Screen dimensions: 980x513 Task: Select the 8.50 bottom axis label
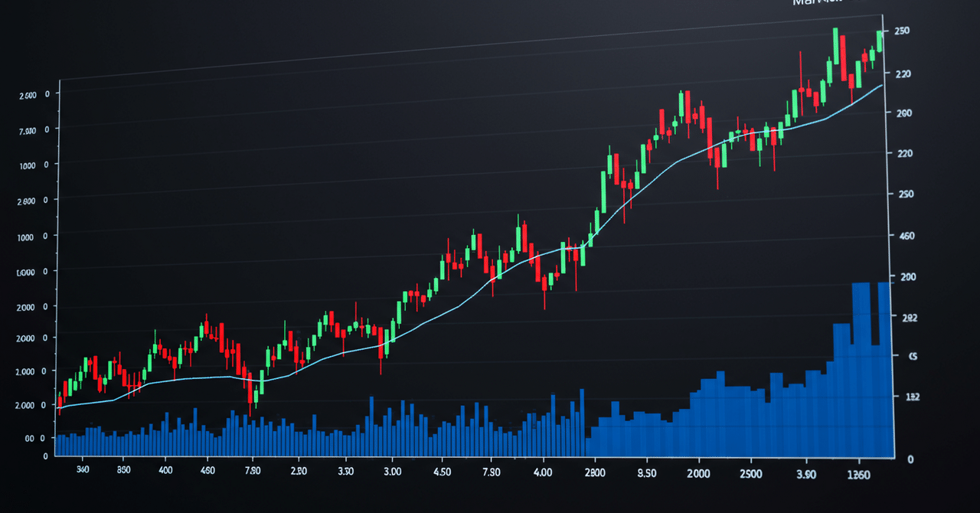point(646,473)
